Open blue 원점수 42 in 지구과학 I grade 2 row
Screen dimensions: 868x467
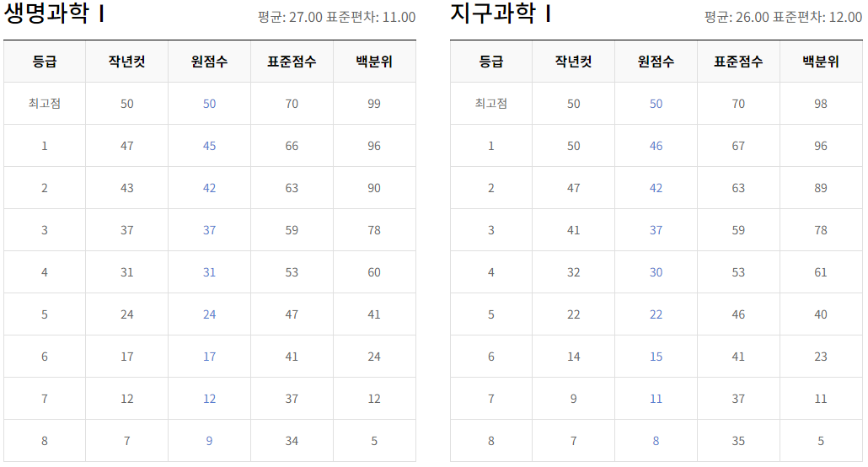coord(656,188)
